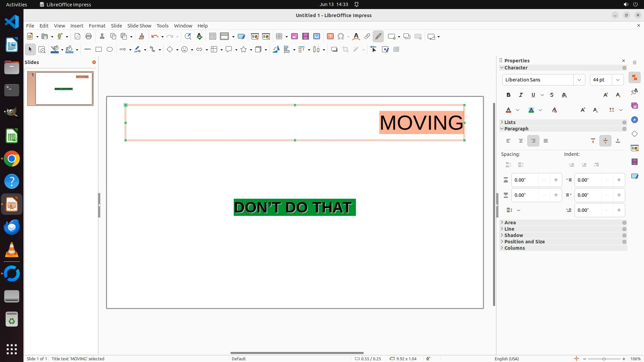Click the font color swatch icon
The height and width of the screenshot is (362, 644).
tap(508, 110)
